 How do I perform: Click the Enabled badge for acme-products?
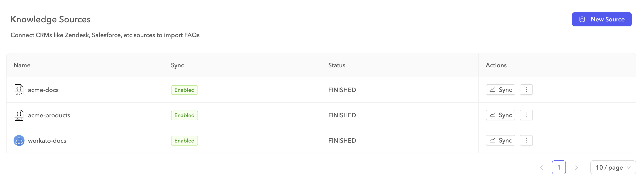(184, 115)
